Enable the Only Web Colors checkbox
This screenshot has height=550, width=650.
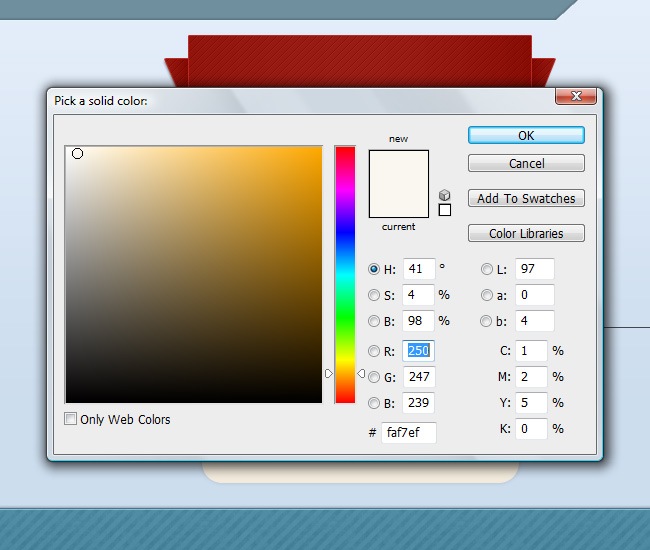click(x=71, y=419)
